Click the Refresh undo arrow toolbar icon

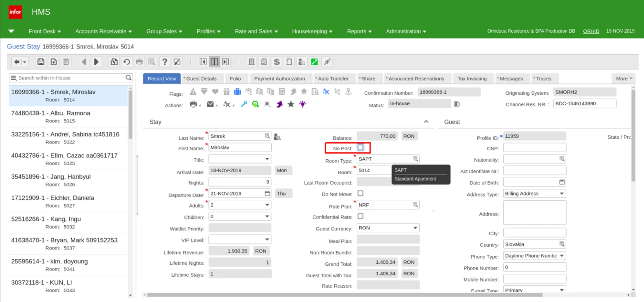click(x=127, y=62)
